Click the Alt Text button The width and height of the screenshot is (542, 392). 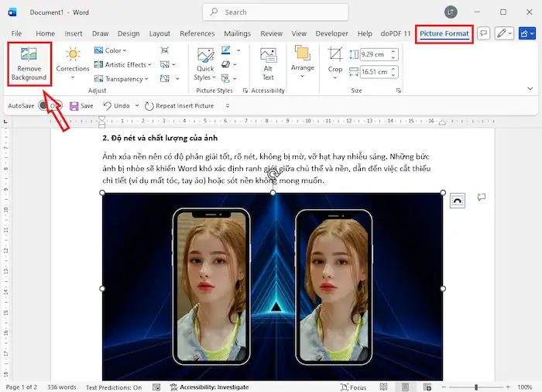click(x=268, y=64)
